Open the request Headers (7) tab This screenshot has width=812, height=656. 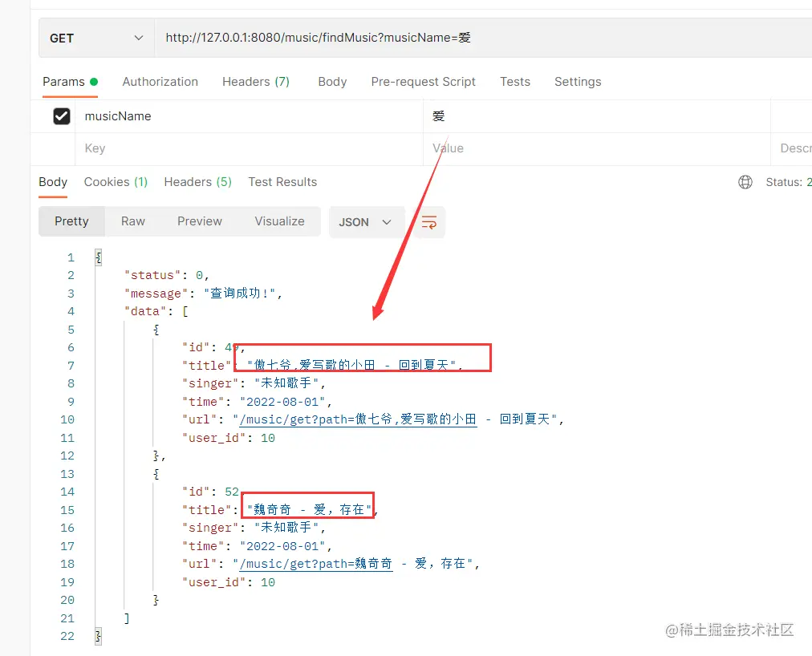(x=256, y=82)
